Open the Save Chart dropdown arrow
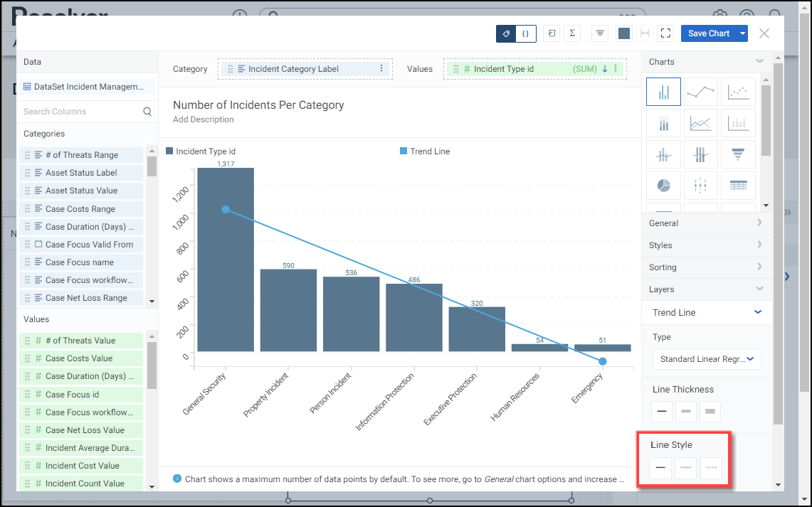The width and height of the screenshot is (812, 507). (x=743, y=33)
